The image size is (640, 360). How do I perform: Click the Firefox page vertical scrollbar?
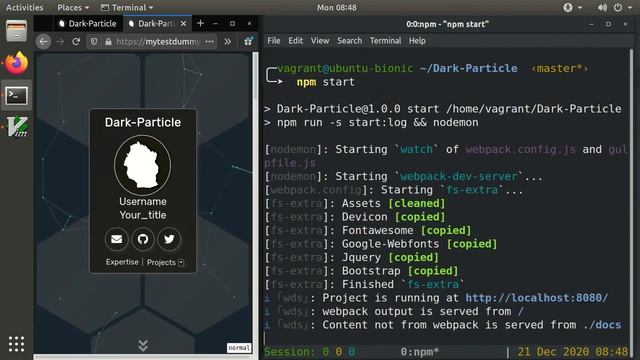click(256, 202)
